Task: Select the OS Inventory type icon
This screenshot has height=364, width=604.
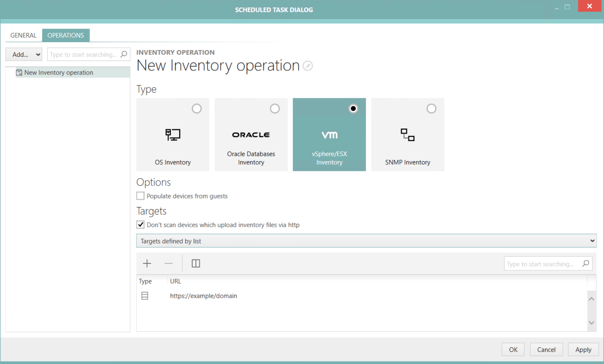Action: (x=173, y=135)
